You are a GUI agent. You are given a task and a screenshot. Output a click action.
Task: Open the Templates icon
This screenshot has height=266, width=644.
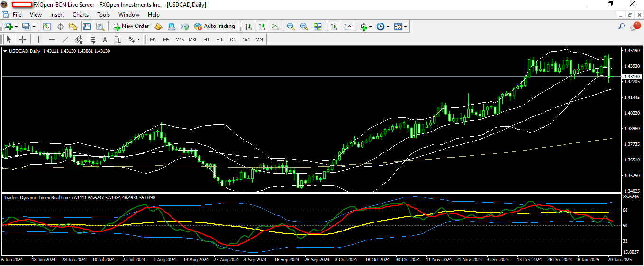coord(398,27)
